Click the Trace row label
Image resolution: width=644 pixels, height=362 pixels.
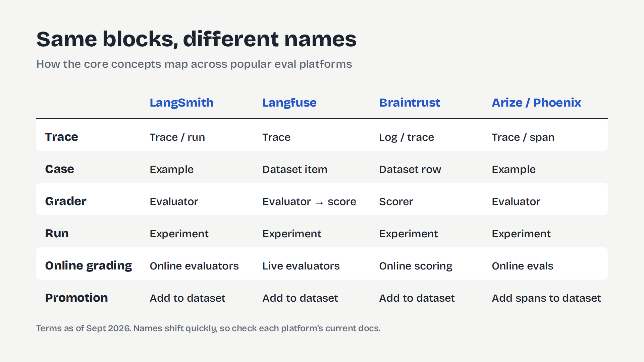pyautogui.click(x=62, y=137)
